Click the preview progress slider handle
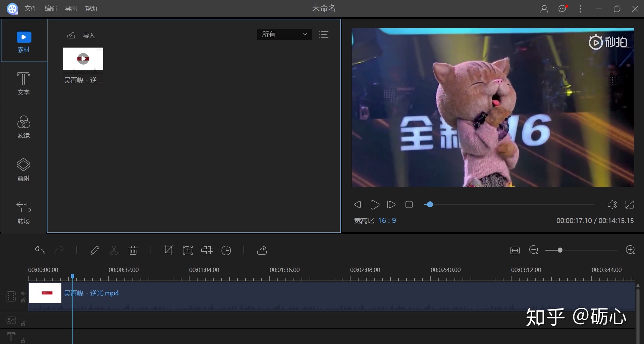This screenshot has width=644, height=344. pyautogui.click(x=430, y=204)
